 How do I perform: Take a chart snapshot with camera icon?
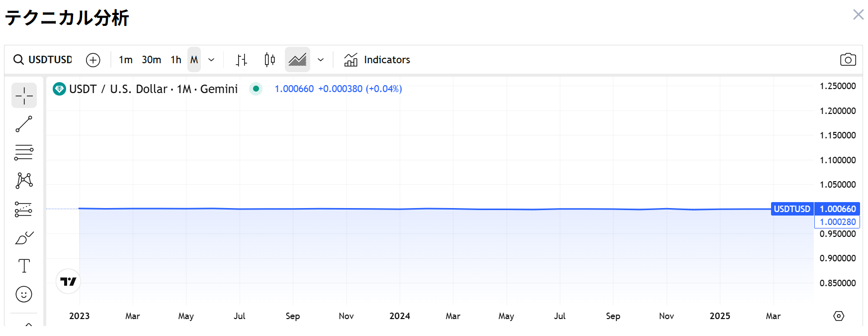coord(848,60)
